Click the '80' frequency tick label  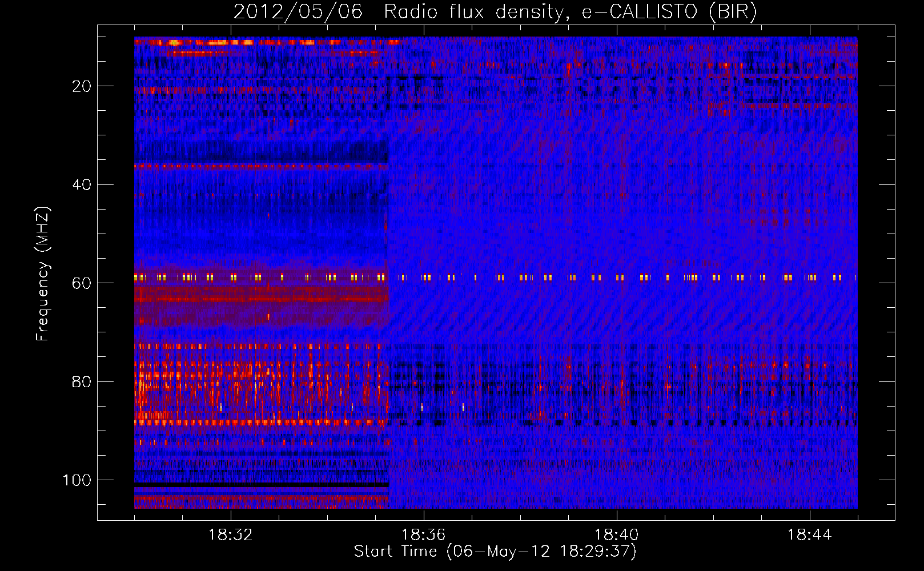(x=82, y=382)
